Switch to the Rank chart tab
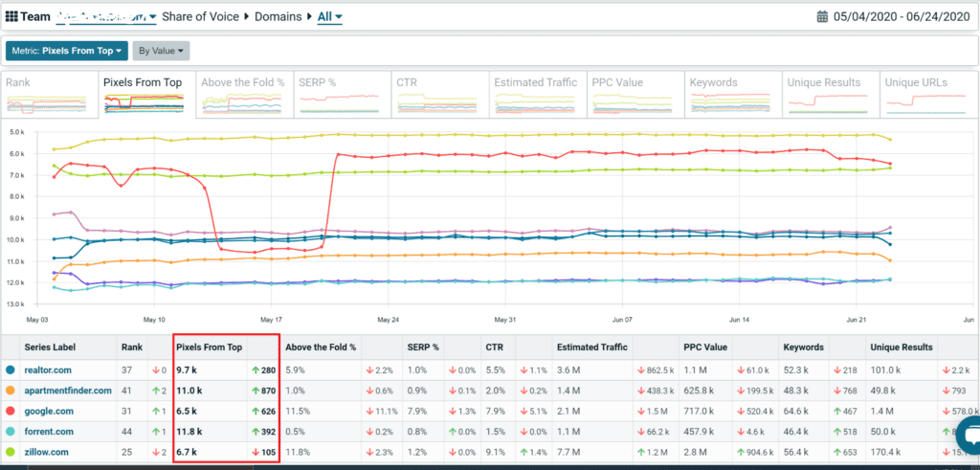 (49, 95)
